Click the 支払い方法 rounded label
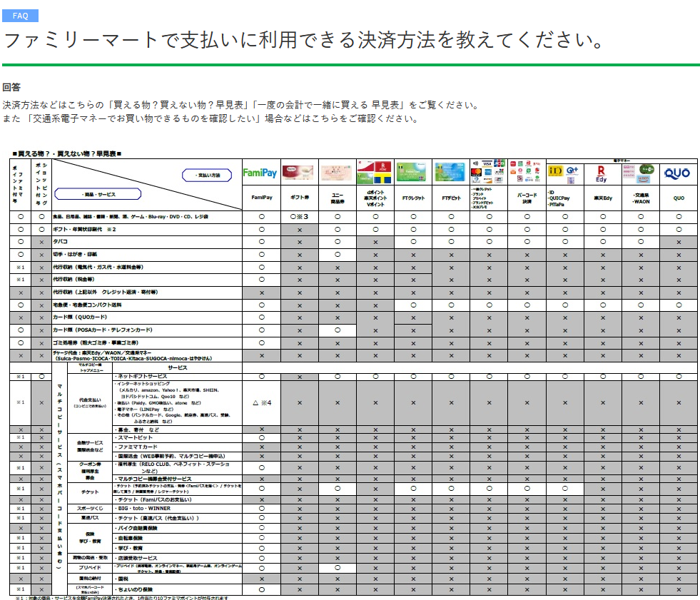700x600 pixels. tap(207, 175)
